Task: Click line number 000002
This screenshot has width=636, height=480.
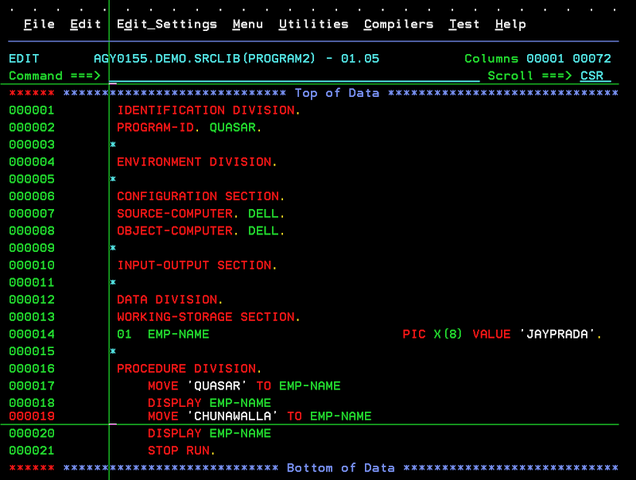Action: (32, 127)
